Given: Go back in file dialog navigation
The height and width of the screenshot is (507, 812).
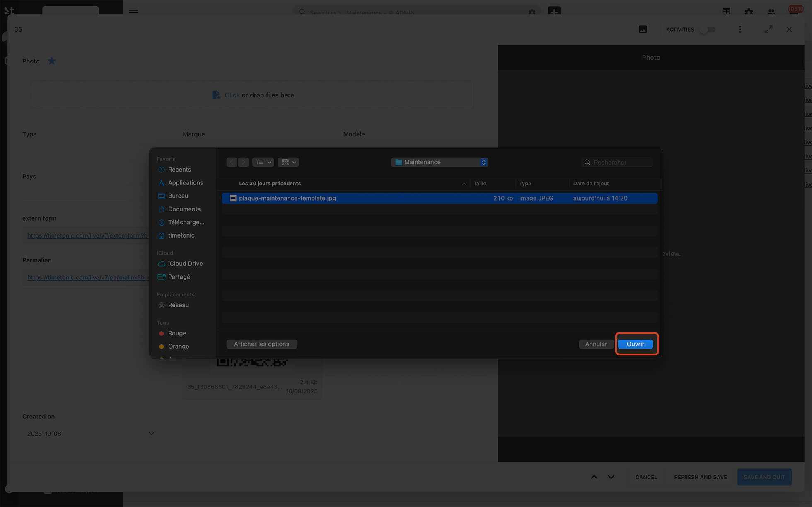Looking at the screenshot, I should [232, 162].
